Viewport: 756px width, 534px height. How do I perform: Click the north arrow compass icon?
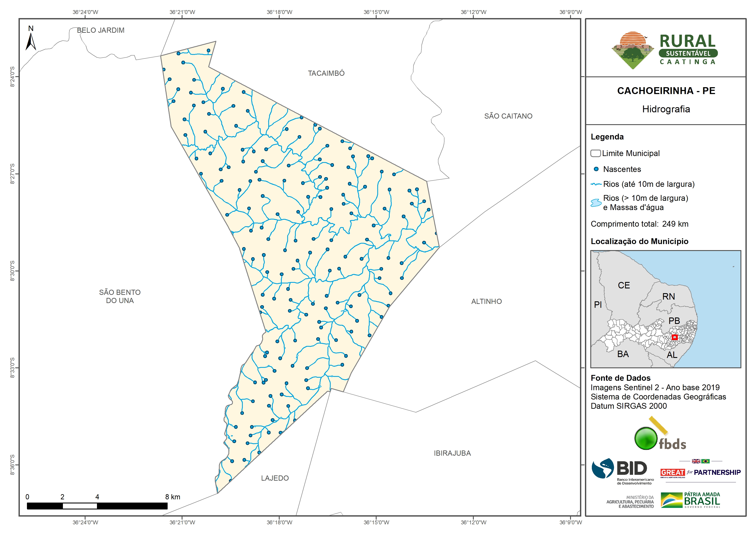click(31, 41)
